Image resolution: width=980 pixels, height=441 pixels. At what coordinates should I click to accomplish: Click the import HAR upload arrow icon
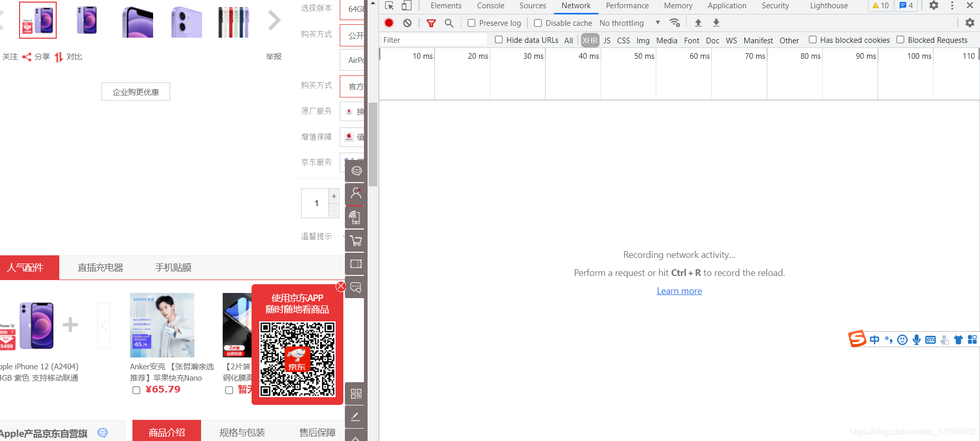pos(698,23)
